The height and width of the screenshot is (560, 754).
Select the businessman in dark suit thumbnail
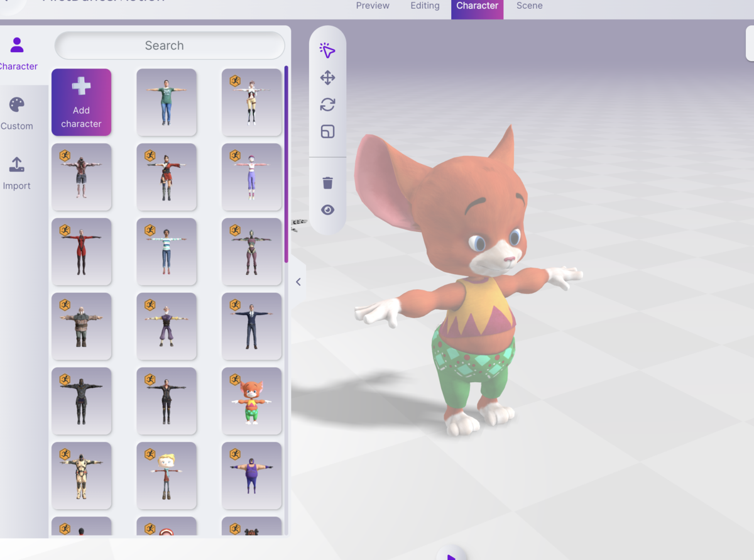[251, 327]
